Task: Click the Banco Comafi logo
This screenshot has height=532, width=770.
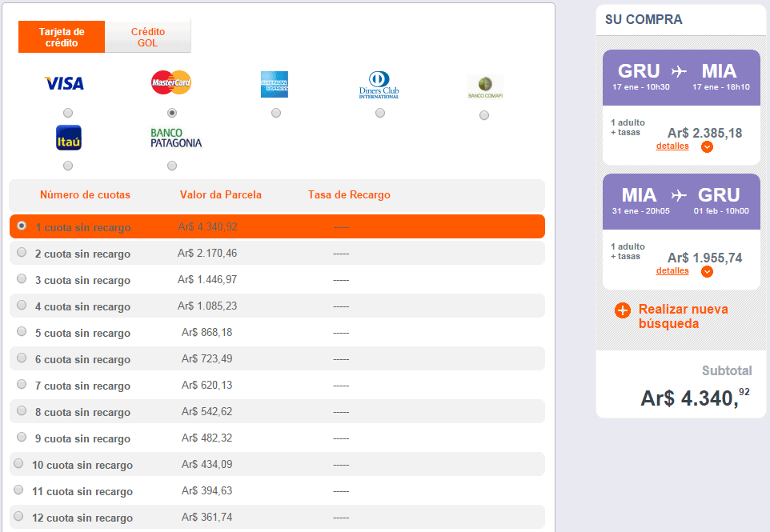Action: point(485,87)
